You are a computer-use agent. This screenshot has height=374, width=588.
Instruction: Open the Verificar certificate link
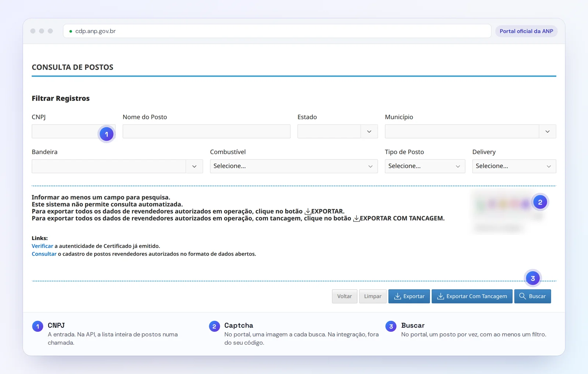(x=42, y=246)
